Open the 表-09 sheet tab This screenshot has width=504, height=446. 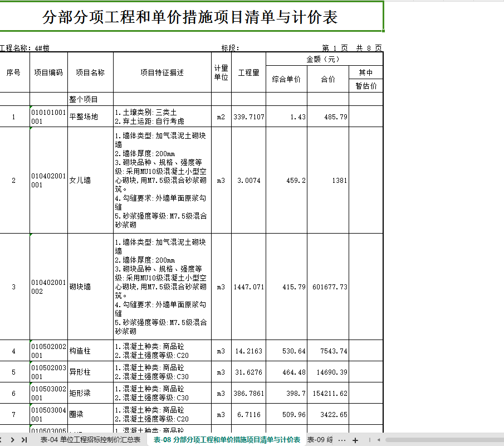pos(320,439)
